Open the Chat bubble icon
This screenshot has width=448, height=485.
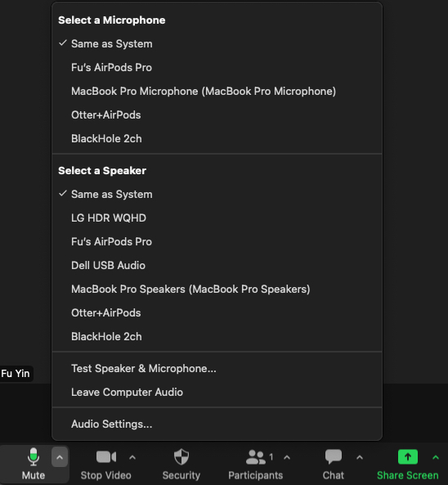(x=334, y=457)
